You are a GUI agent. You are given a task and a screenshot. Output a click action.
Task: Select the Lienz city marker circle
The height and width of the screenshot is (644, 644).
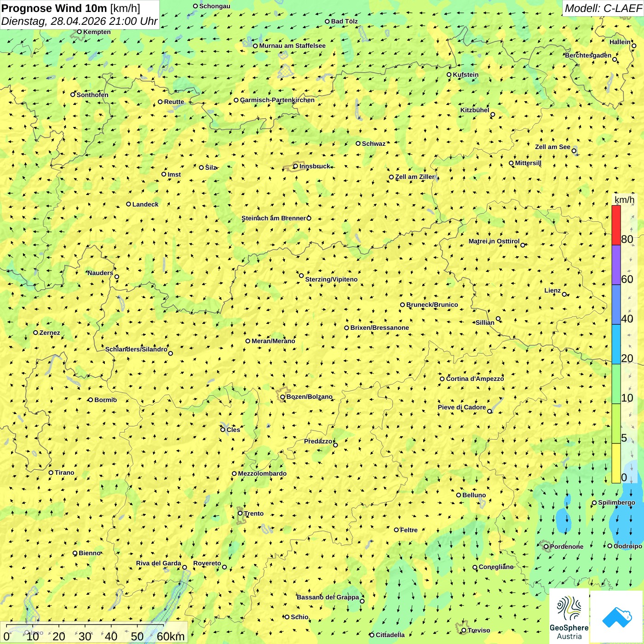[564, 294]
